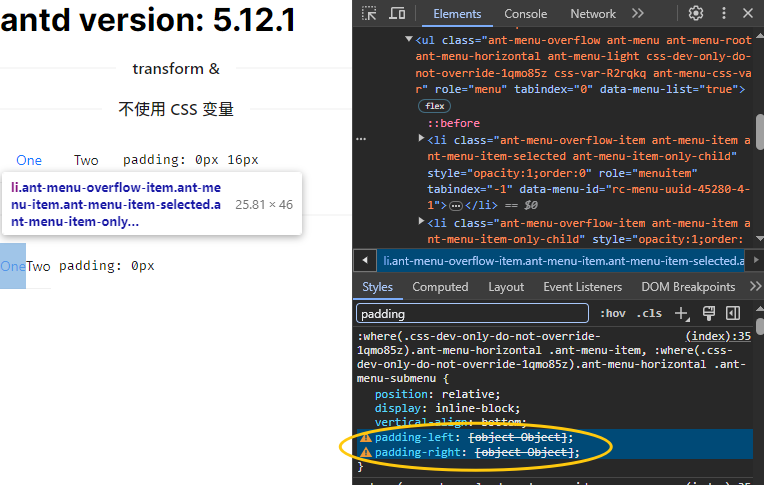Image resolution: width=764 pixels, height=485 pixels.
Task: Open the Computed pane tab
Action: (440, 287)
